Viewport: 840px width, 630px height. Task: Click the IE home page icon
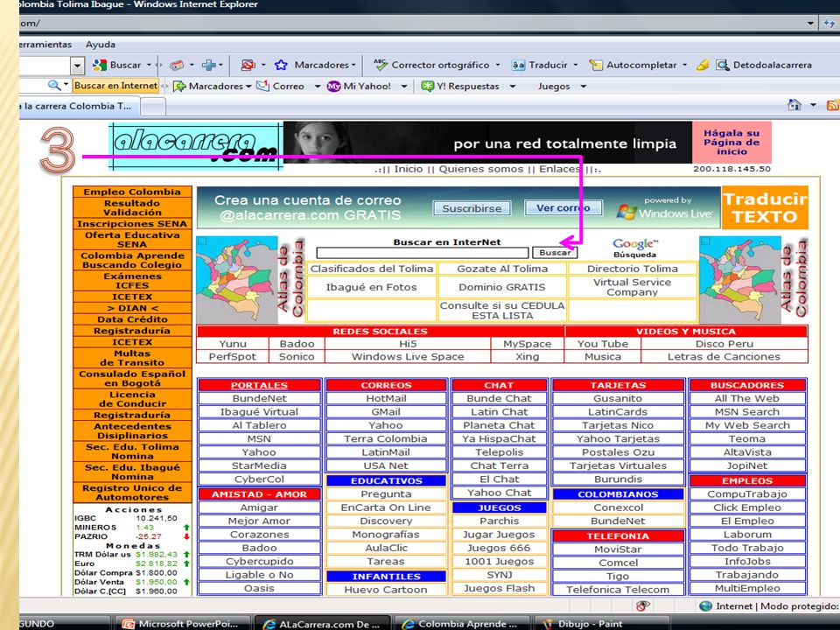pos(794,105)
